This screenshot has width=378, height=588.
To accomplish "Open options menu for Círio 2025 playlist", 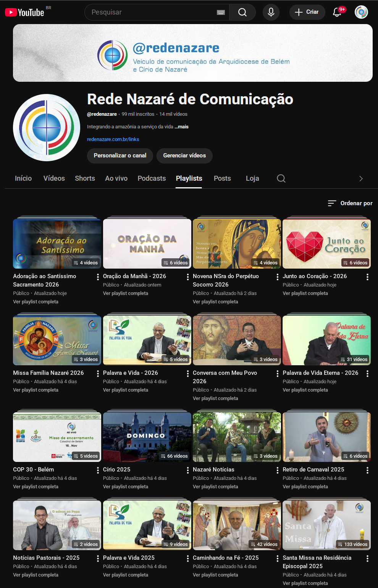I will 187,470.
